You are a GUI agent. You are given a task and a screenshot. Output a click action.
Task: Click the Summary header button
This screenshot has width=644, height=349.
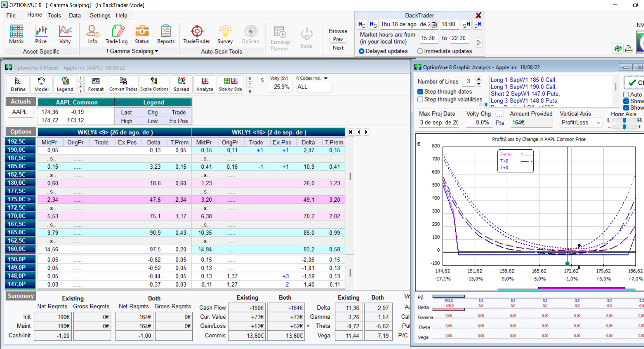(x=21, y=296)
